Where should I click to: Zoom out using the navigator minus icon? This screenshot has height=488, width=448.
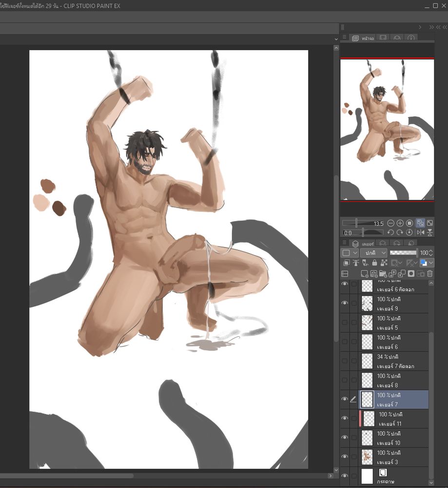point(391,223)
